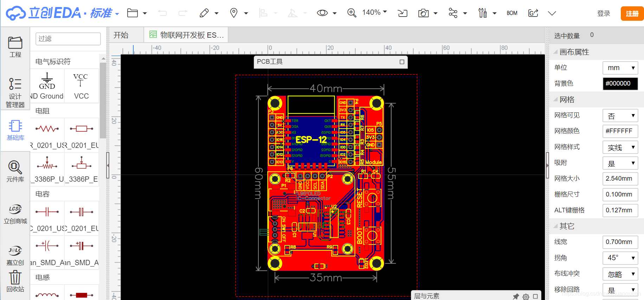Click the ALT键栅格 0.127mm field
Image resolution: width=644 pixels, height=300 pixels.
pos(620,210)
